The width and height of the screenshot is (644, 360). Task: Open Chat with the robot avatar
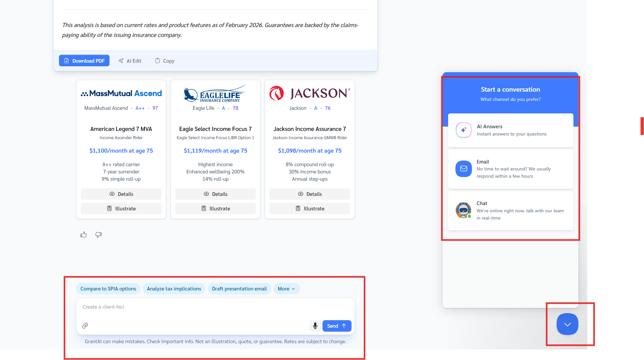[x=463, y=210]
